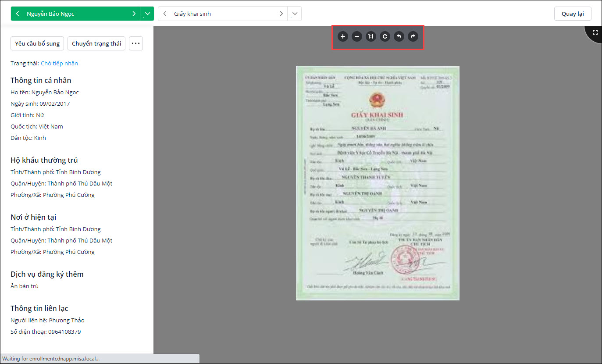Click the right-curved arrow icon in image toolbar
The height and width of the screenshot is (364, 602).
(x=413, y=37)
